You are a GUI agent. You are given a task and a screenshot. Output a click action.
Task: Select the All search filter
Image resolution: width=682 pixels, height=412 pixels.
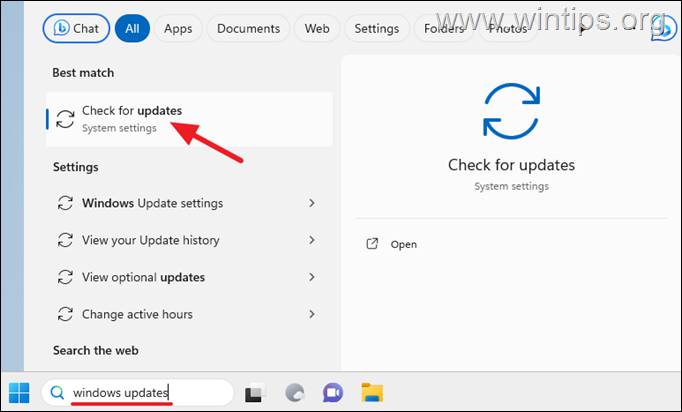click(132, 28)
